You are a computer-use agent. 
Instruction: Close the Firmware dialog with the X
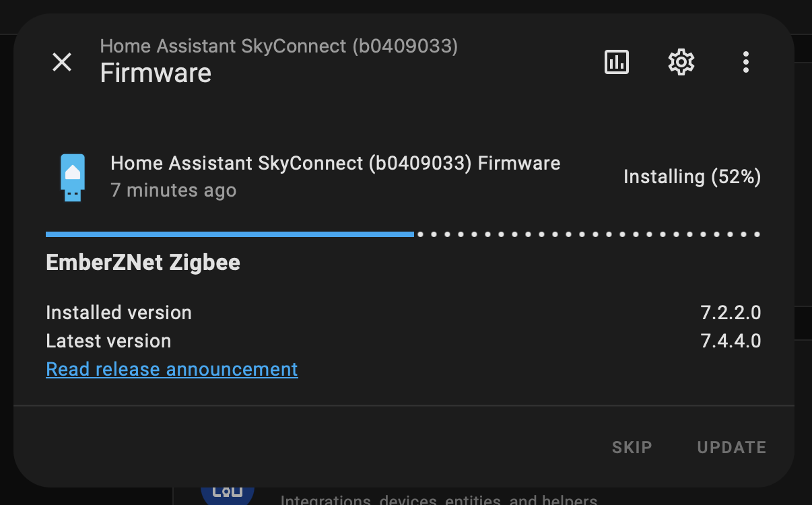62,63
